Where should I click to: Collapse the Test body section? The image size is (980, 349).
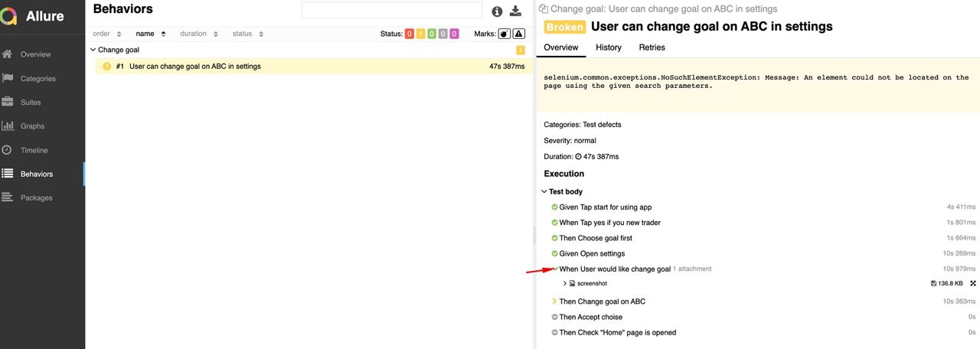tap(563, 191)
